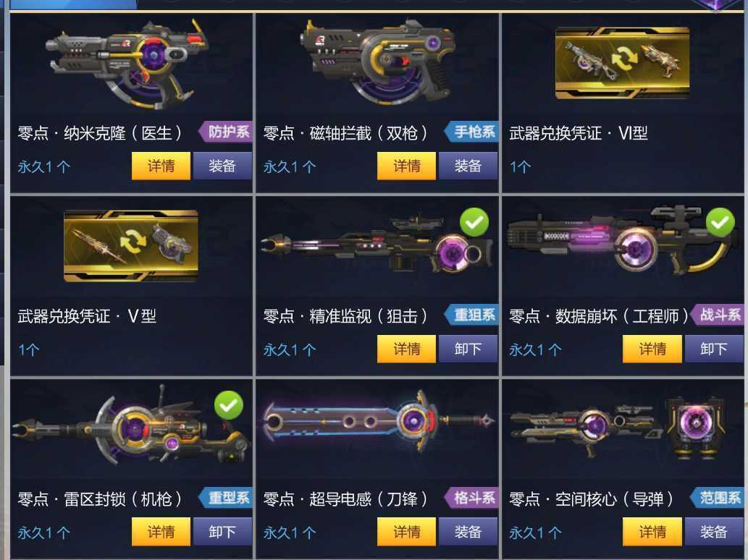Screen dimensions: 748x560
Task: Toggle equipped checkmark on 数据崩坏 engineer weapon
Action: 720,222
